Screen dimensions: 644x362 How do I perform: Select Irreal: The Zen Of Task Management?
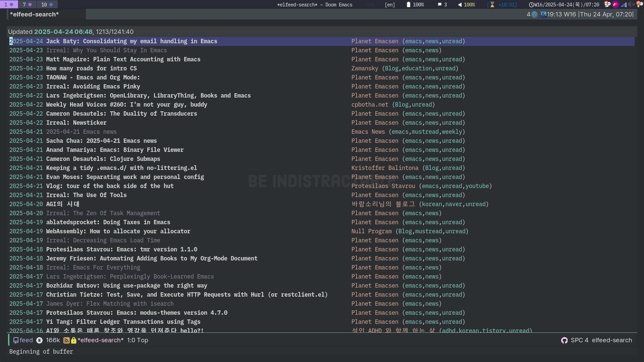pos(103,213)
